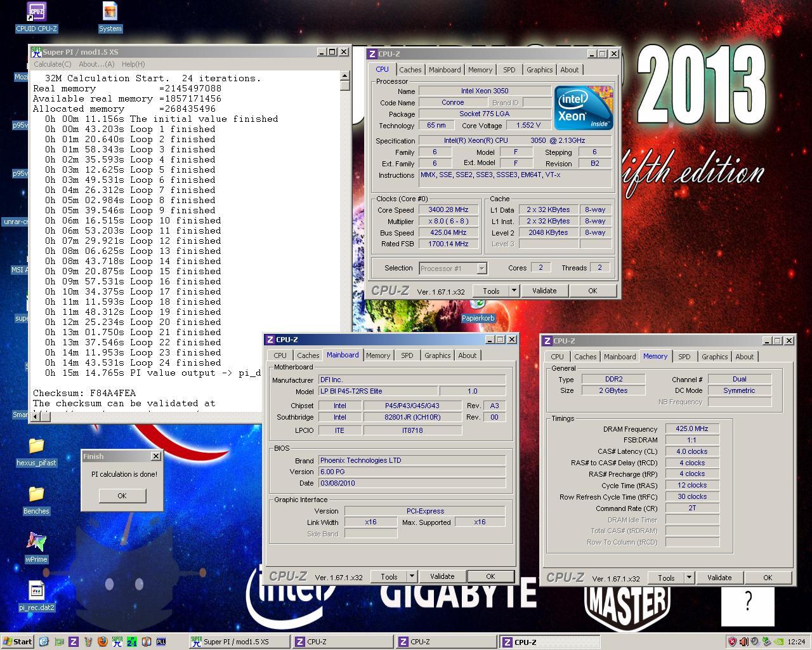Click the Checksum: F84A4FEA line
The height and width of the screenshot is (650, 812).
(x=84, y=393)
